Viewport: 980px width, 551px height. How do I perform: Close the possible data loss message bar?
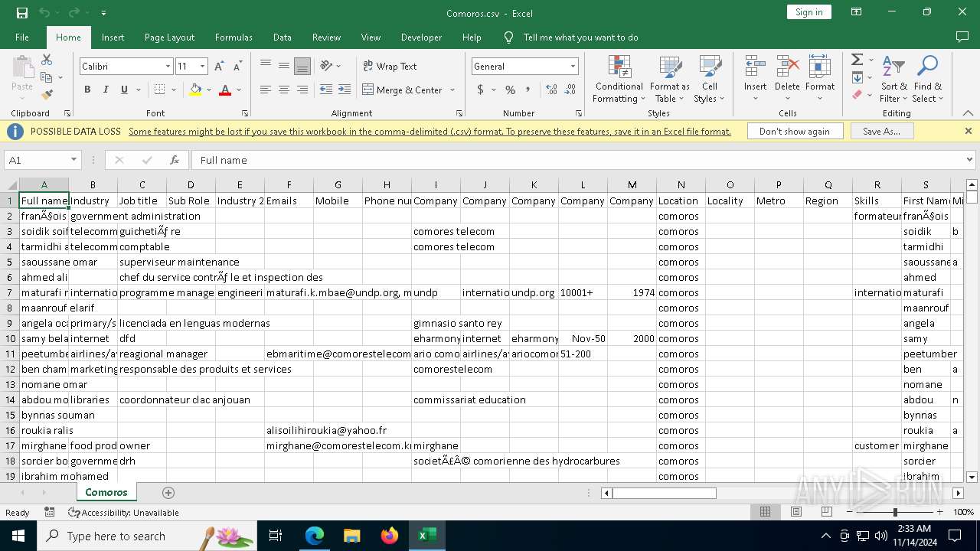click(968, 132)
